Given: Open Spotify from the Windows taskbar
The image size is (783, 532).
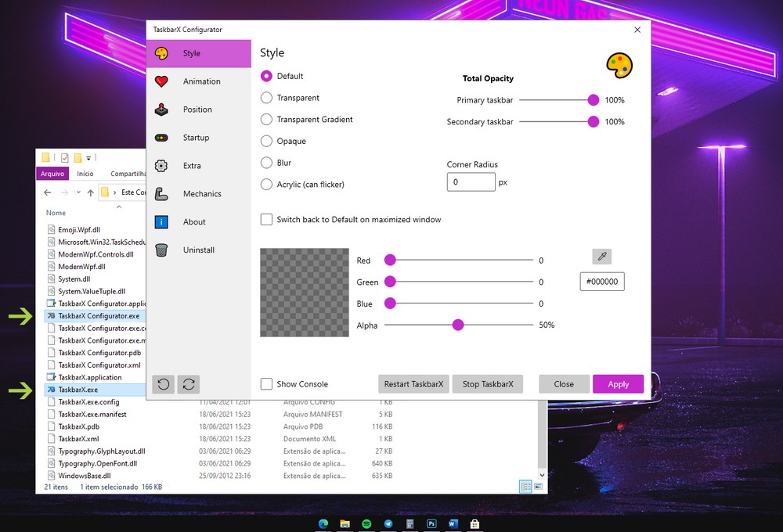Looking at the screenshot, I should coord(366,523).
